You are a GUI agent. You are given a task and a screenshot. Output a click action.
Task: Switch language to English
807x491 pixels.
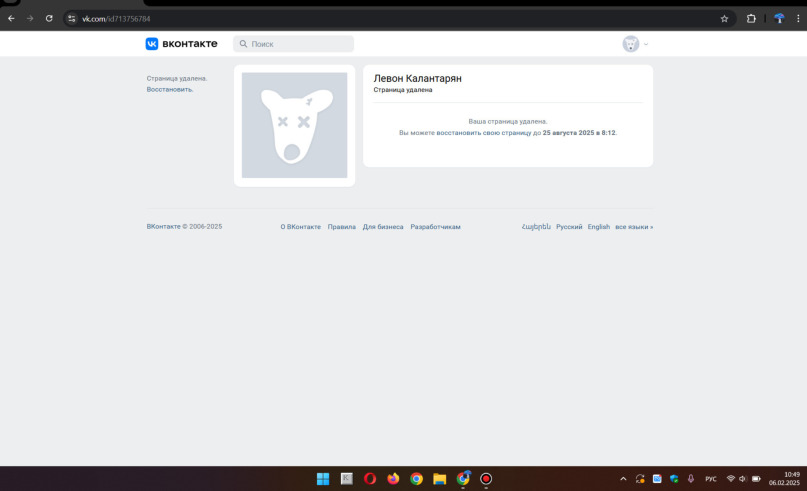(599, 227)
